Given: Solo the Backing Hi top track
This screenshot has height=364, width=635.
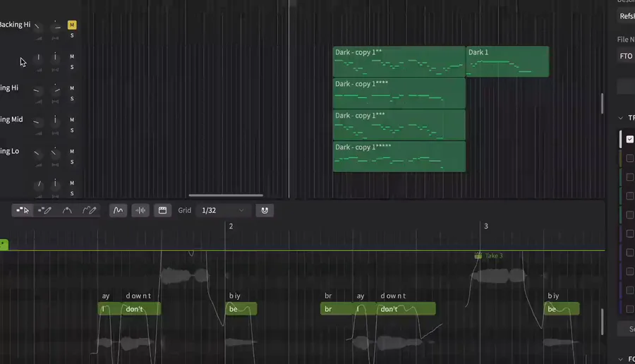Looking at the screenshot, I should tap(72, 36).
